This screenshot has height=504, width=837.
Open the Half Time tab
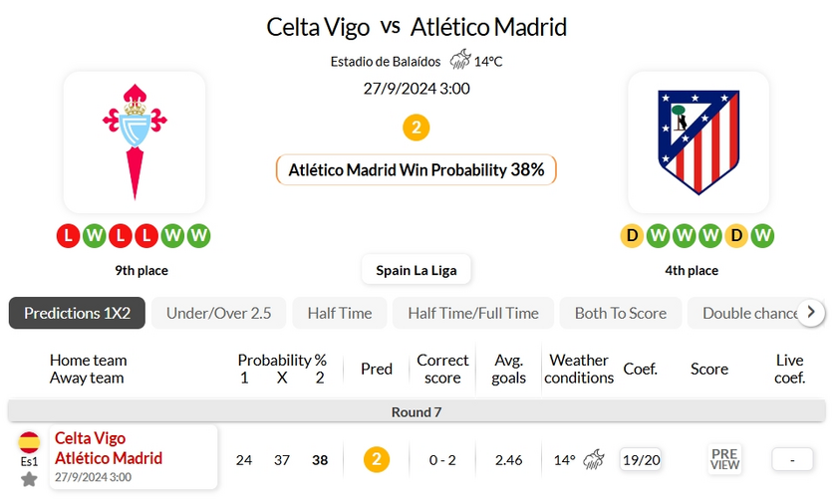click(x=339, y=313)
